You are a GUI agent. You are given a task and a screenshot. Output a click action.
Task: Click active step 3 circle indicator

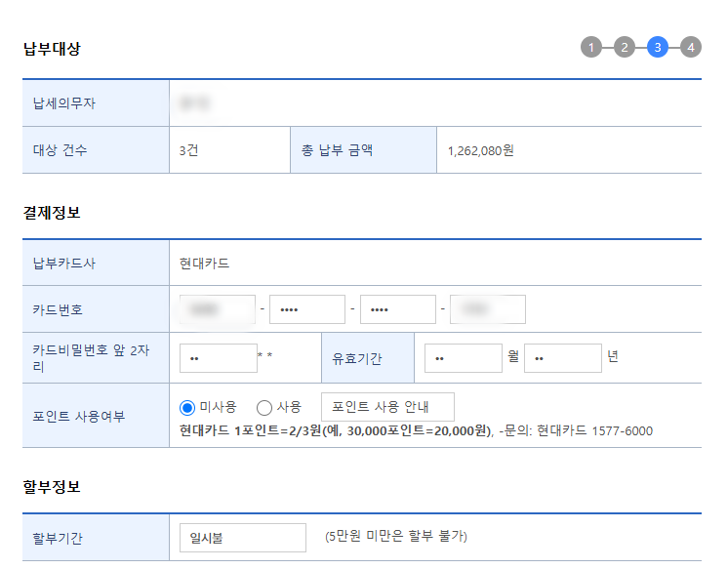click(x=658, y=47)
